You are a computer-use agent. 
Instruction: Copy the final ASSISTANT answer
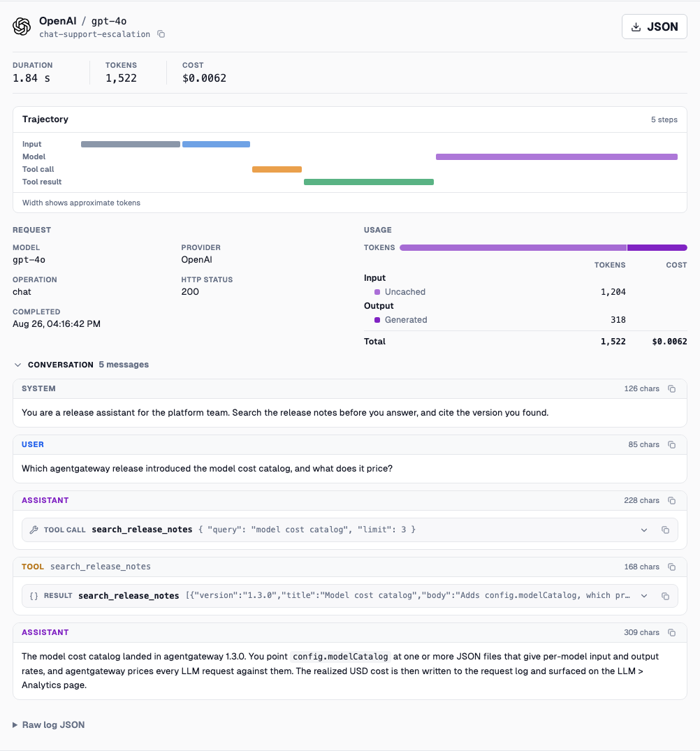[672, 633]
